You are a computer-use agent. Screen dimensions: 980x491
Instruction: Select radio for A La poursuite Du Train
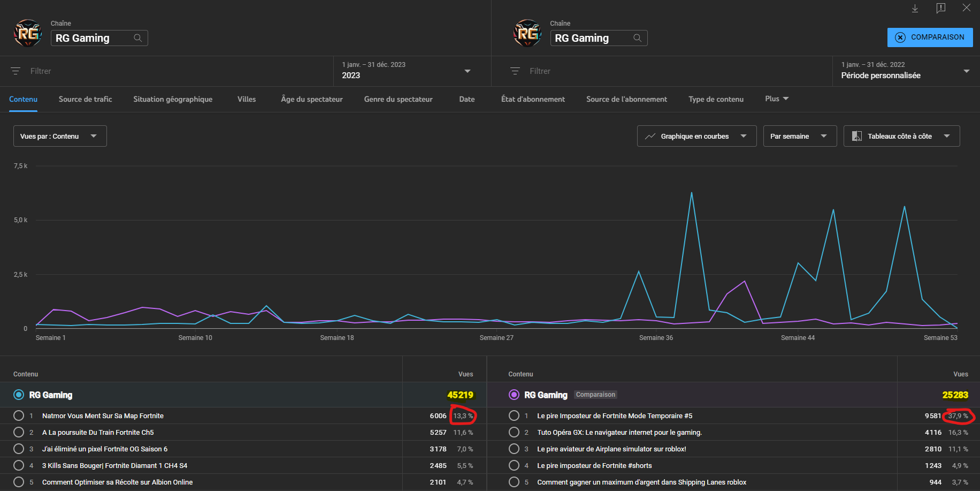pos(19,433)
